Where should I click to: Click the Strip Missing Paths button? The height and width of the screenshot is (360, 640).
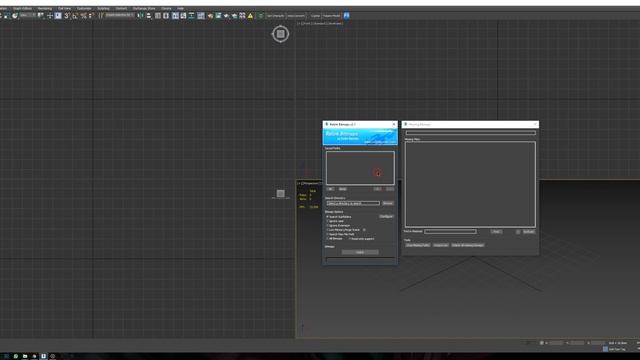pos(418,245)
